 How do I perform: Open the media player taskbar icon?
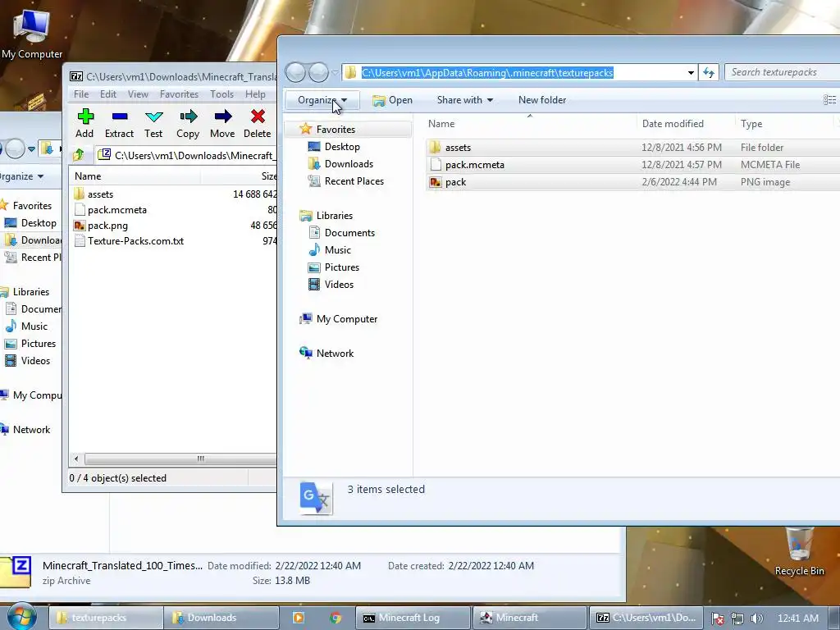(299, 618)
